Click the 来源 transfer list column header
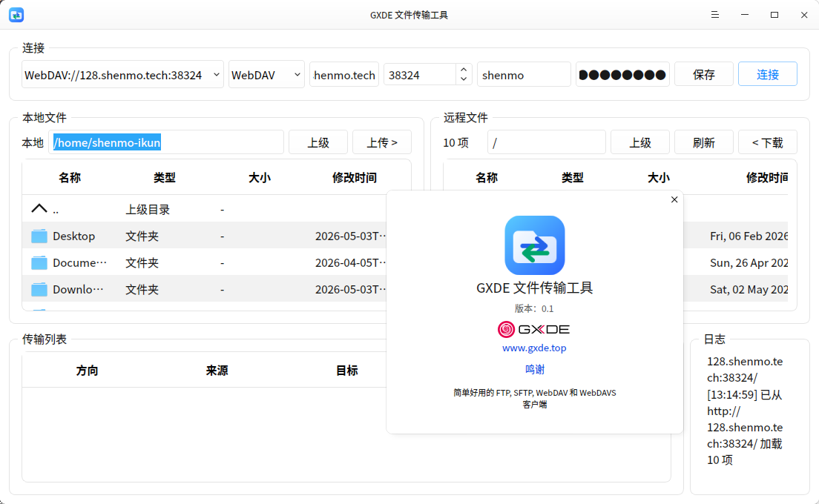The width and height of the screenshot is (819, 504). (217, 371)
